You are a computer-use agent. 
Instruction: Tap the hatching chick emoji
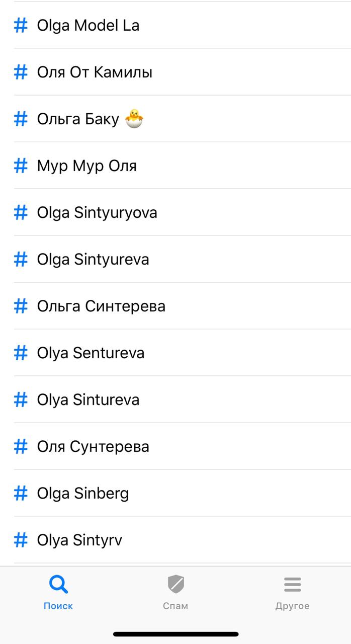pyautogui.click(x=134, y=118)
